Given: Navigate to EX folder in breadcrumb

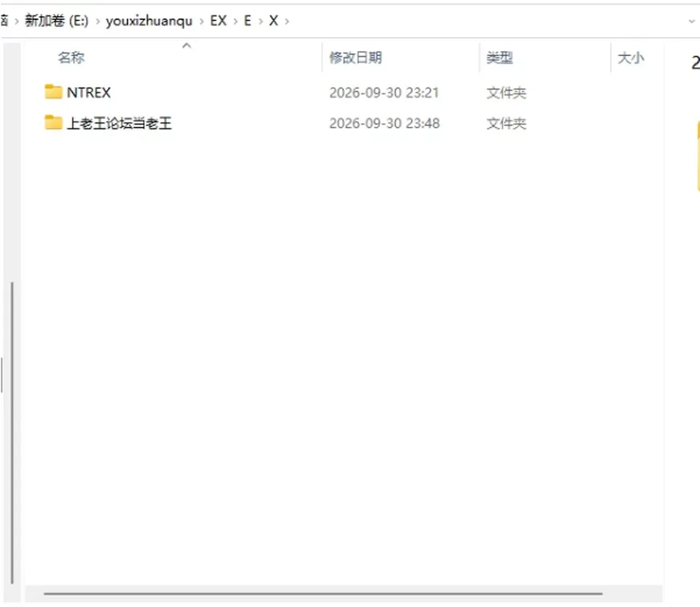Looking at the screenshot, I should [x=218, y=20].
